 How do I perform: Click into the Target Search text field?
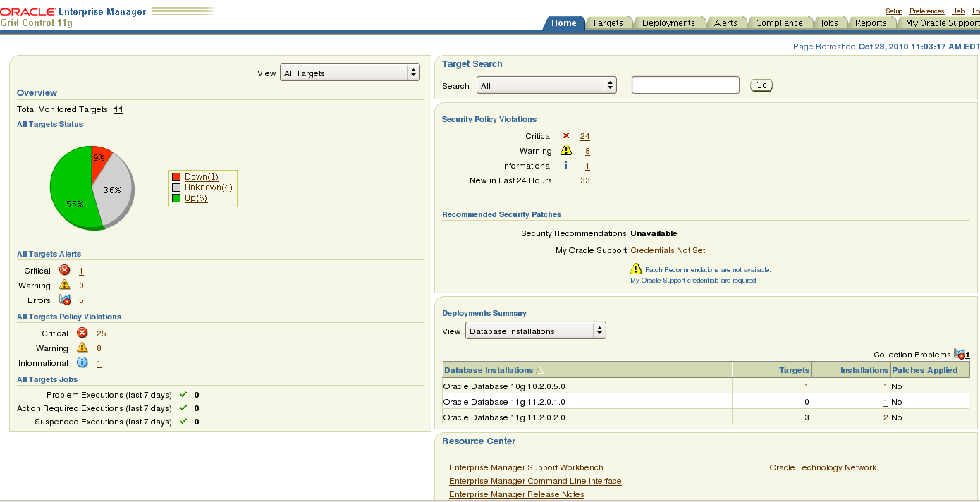coord(685,85)
